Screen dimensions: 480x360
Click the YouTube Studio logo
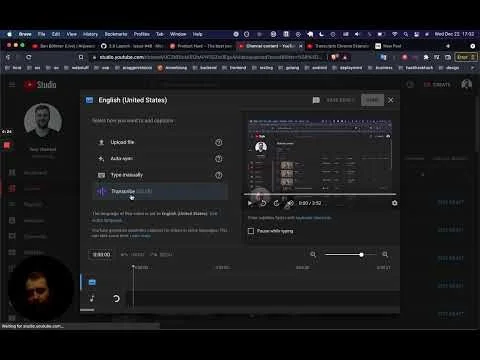click(x=40, y=85)
